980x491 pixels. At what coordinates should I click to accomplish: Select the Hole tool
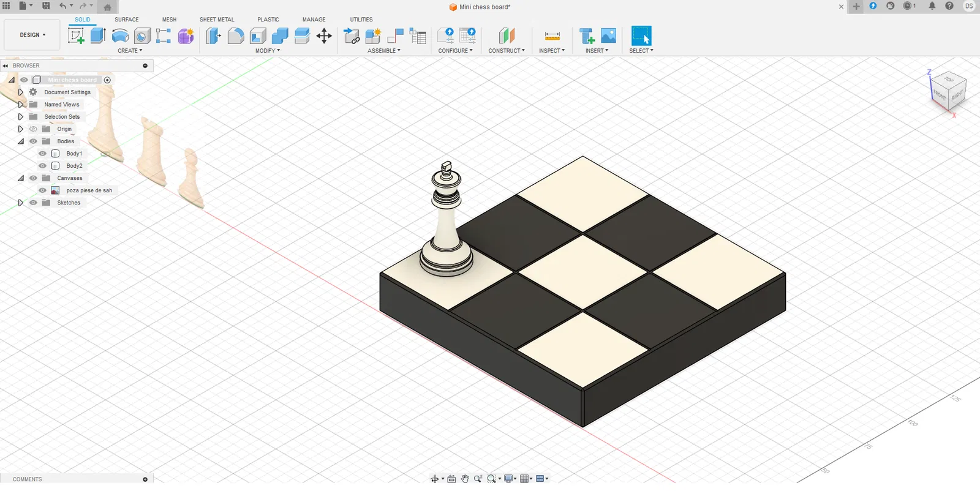click(x=142, y=36)
